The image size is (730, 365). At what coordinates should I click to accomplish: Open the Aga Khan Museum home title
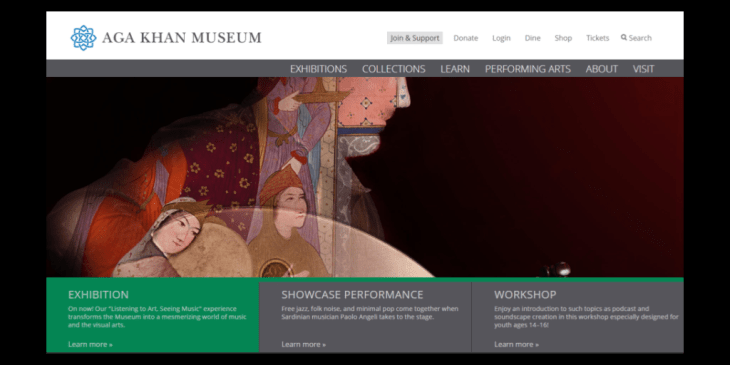[x=182, y=38]
